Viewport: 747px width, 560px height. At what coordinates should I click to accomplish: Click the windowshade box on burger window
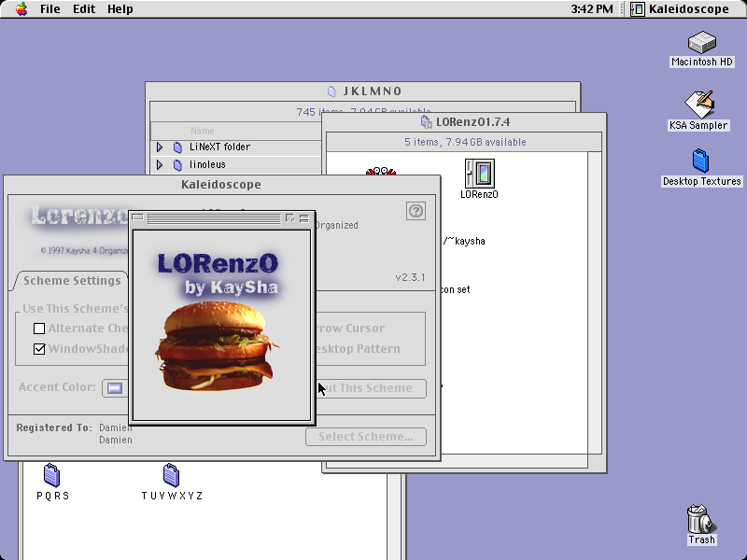coord(304,218)
